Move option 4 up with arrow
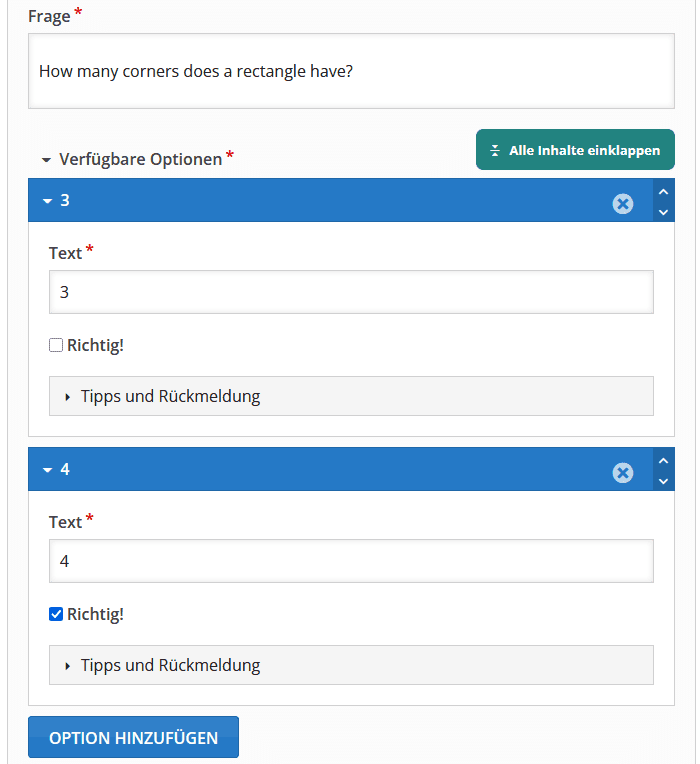Viewport: 700px width, 764px height. tap(663, 460)
